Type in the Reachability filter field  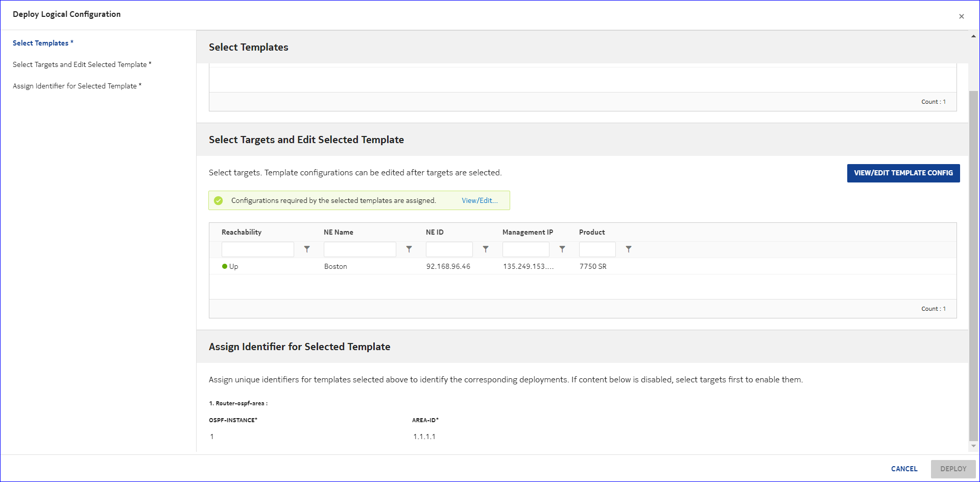[258, 249]
